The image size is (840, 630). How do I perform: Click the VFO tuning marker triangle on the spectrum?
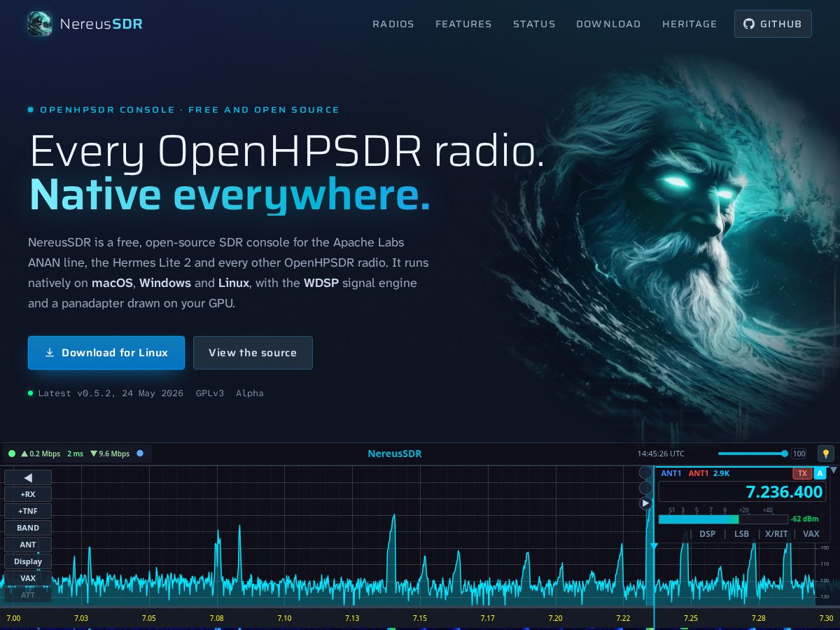654,546
